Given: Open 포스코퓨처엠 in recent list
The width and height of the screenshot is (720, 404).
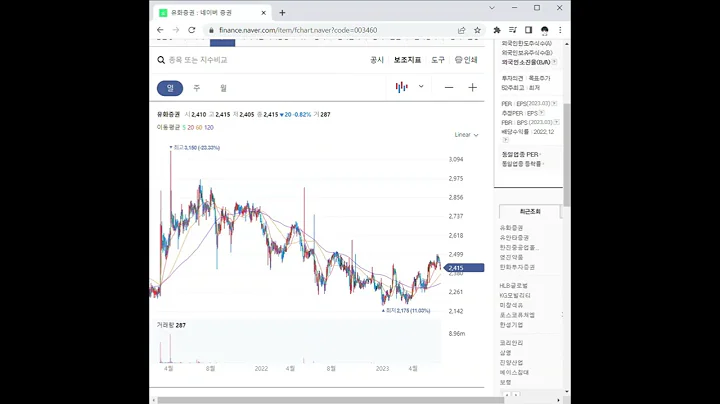Looking at the screenshot, I should 517,315.
